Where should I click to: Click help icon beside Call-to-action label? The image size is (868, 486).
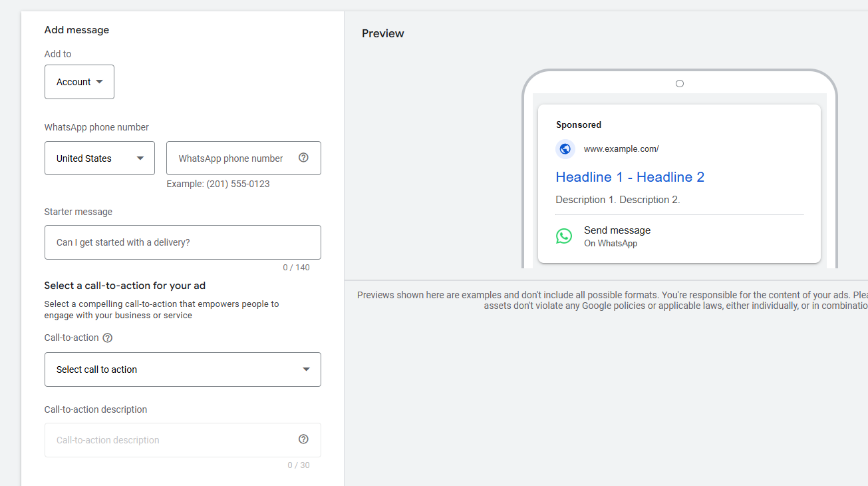pos(108,338)
